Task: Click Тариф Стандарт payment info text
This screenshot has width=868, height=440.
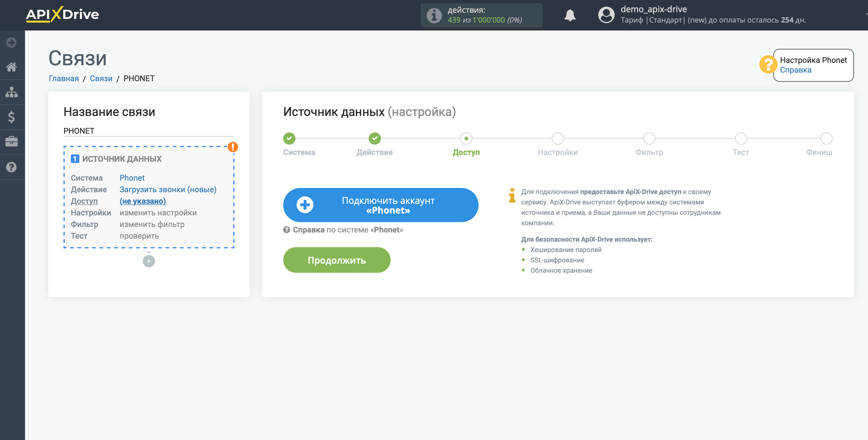Action: tap(713, 20)
